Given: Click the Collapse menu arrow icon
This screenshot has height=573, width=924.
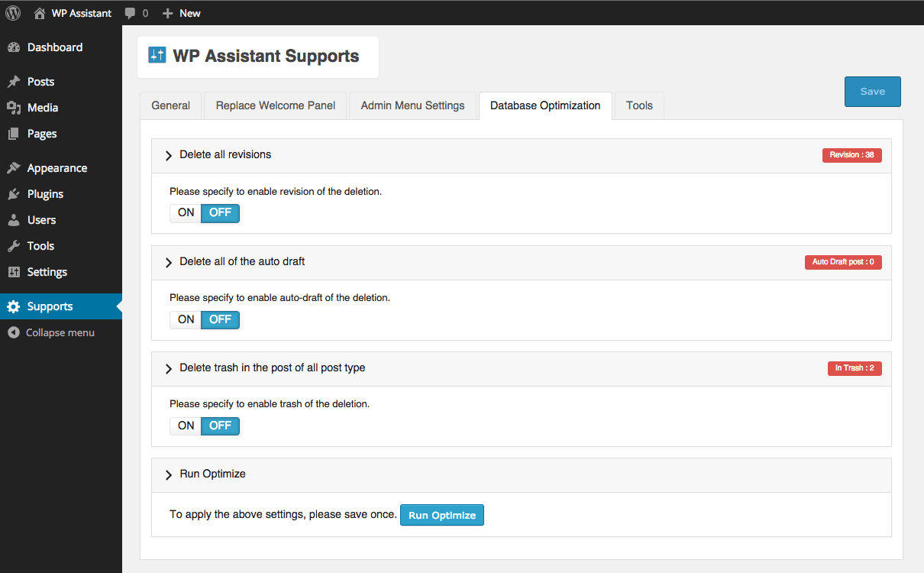Looking at the screenshot, I should [x=14, y=333].
